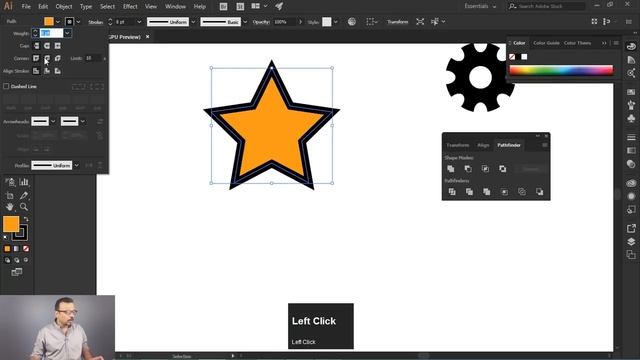The height and width of the screenshot is (360, 640).
Task: Apply Divide pathfinder
Action: click(x=452, y=191)
